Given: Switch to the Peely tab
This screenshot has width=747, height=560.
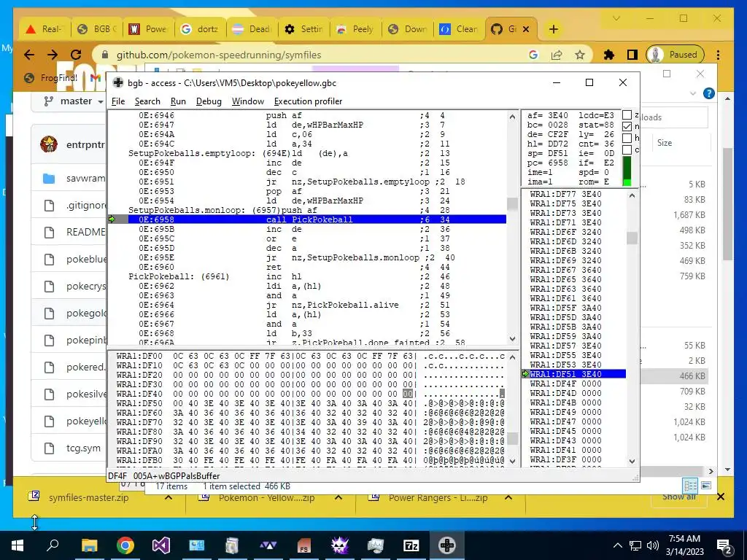Looking at the screenshot, I should tap(356, 29).
